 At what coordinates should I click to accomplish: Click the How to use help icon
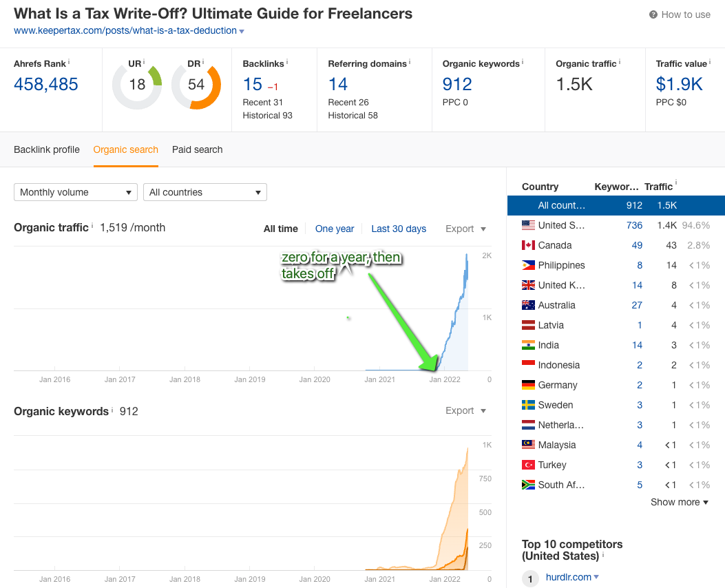tap(653, 14)
